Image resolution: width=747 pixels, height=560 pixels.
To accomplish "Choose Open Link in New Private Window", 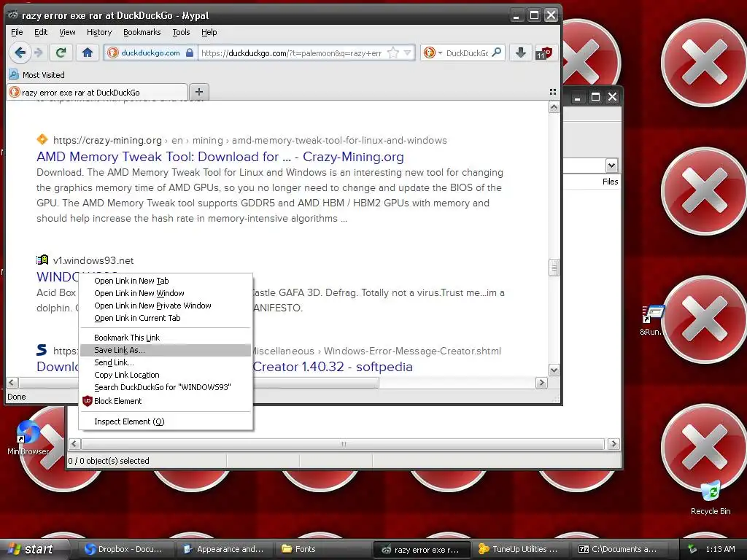I will tap(166, 306).
